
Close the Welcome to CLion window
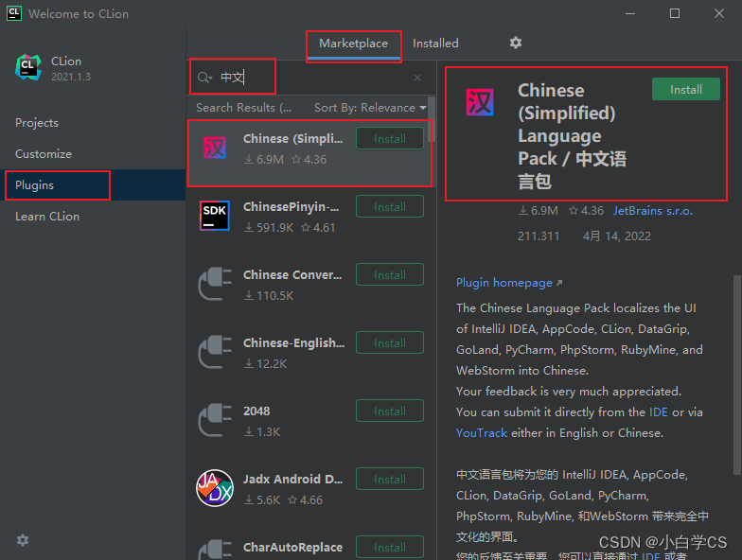coord(719,13)
